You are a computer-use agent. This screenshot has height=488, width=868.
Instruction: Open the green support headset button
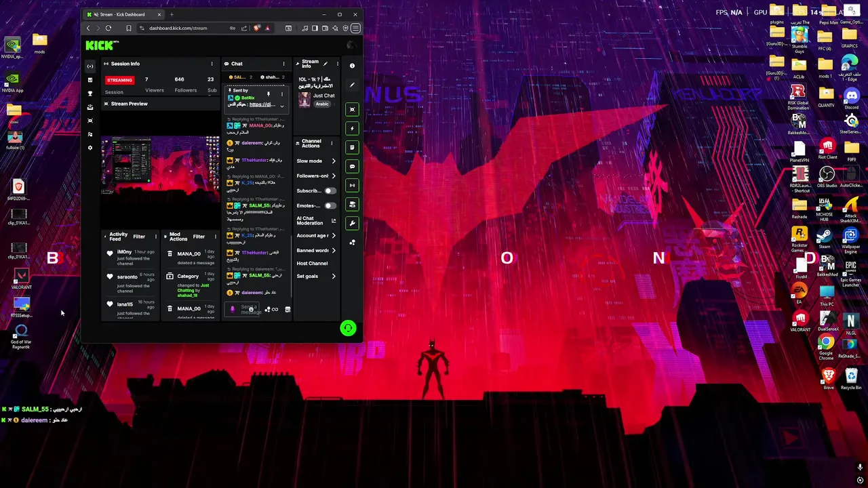tap(348, 328)
